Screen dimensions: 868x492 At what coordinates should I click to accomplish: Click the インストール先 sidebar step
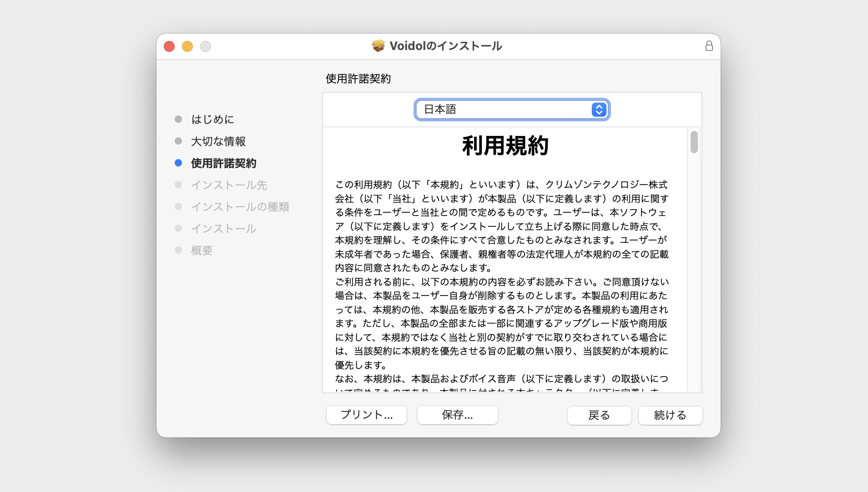[229, 185]
